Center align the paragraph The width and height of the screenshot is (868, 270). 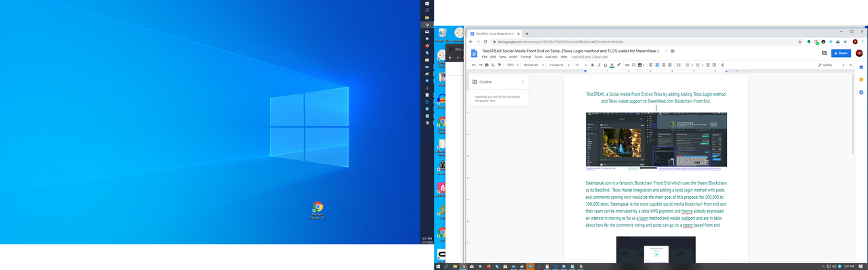click(657, 64)
